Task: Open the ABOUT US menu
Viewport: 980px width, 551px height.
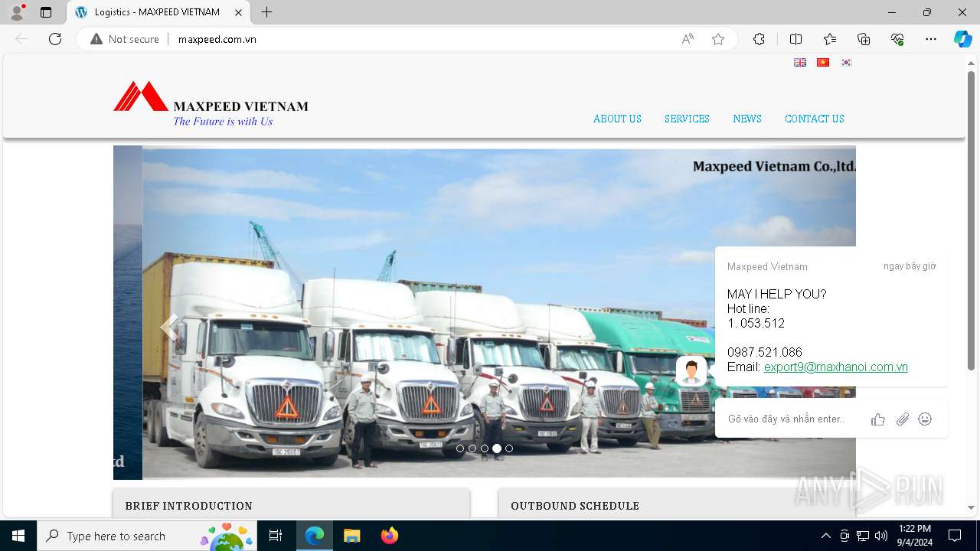Action: [x=617, y=119]
